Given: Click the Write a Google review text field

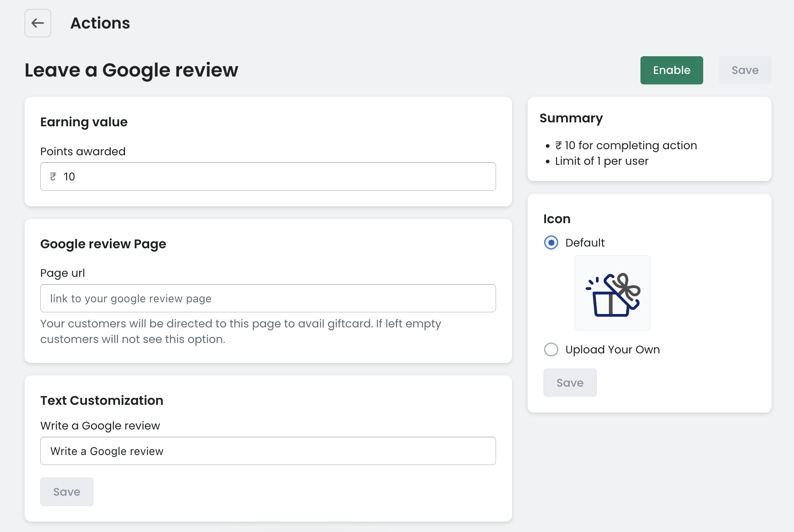Looking at the screenshot, I should pyautogui.click(x=268, y=451).
